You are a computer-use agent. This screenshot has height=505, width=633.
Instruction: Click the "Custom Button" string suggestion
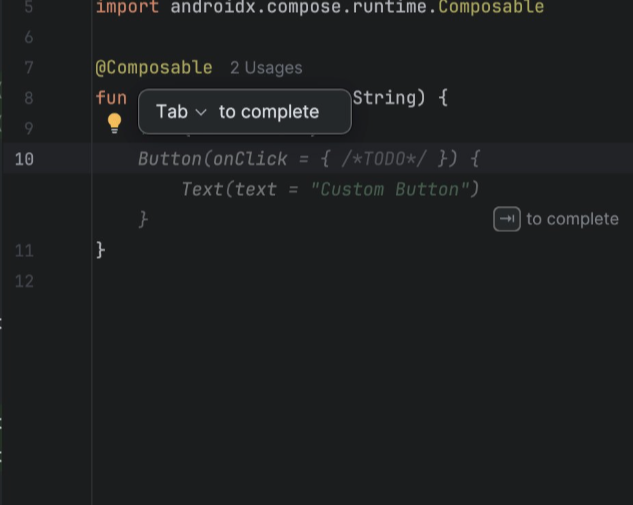click(390, 189)
